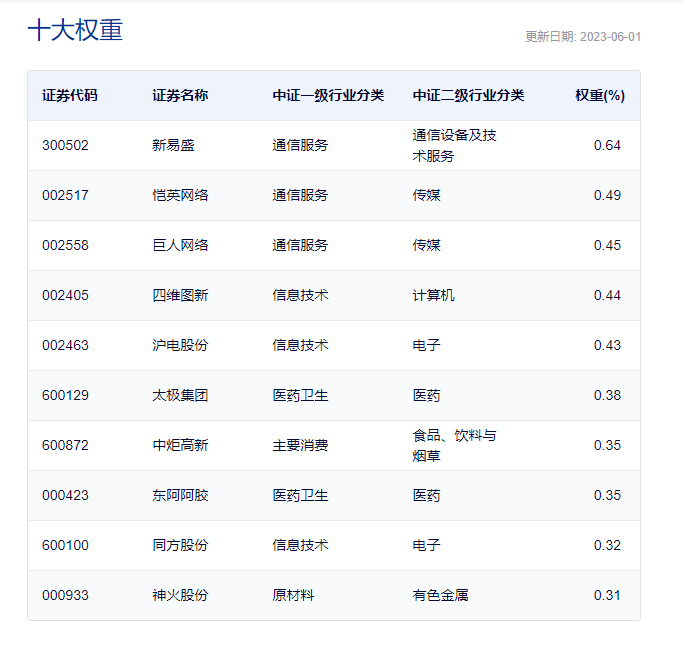This screenshot has width=685, height=659.
Task: Click the 计算机 industry cell
Action: point(433,295)
